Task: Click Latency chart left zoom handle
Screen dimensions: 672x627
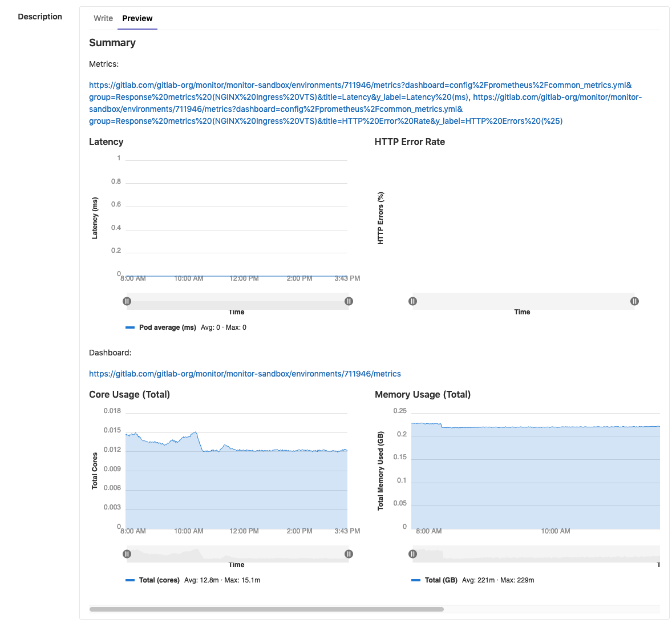Action: pyautogui.click(x=127, y=301)
